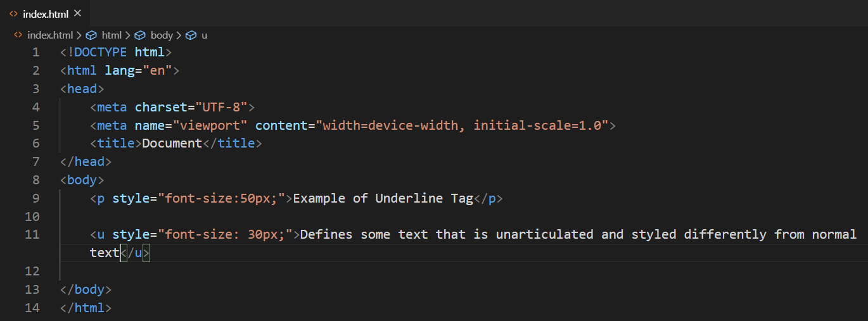Image resolution: width=868 pixels, height=321 pixels.
Task: Click line number 9 in gutter
Action: tap(35, 198)
